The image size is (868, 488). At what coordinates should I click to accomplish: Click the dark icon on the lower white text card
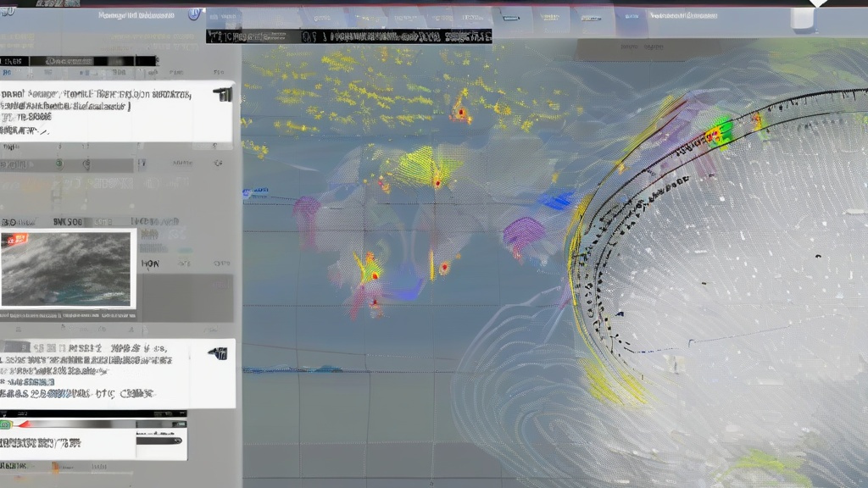[219, 353]
